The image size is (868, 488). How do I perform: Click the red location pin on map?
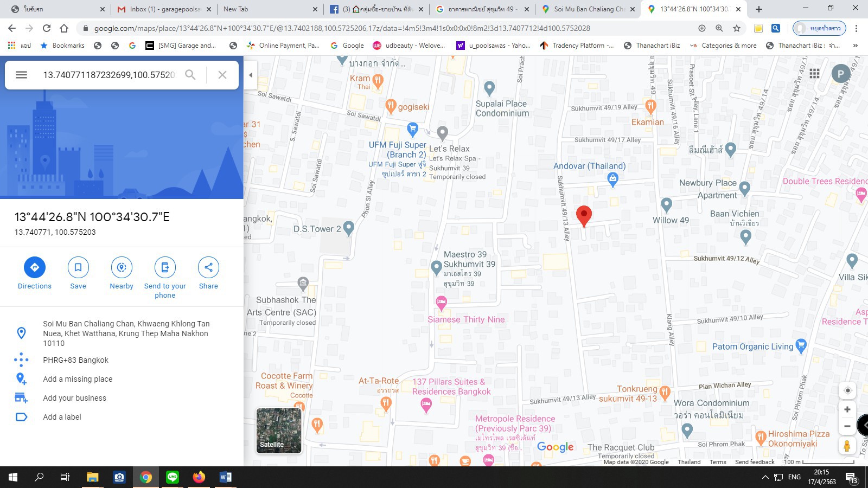(x=584, y=216)
